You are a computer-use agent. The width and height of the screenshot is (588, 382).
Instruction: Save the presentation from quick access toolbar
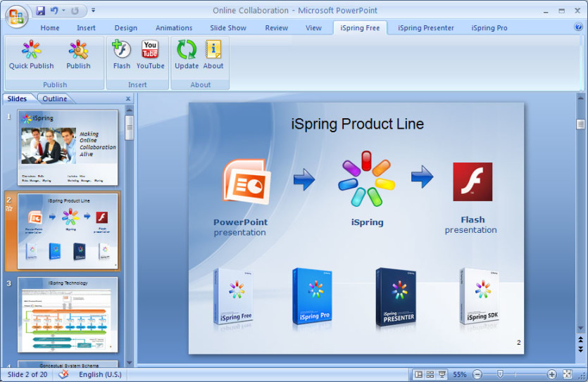click(41, 11)
